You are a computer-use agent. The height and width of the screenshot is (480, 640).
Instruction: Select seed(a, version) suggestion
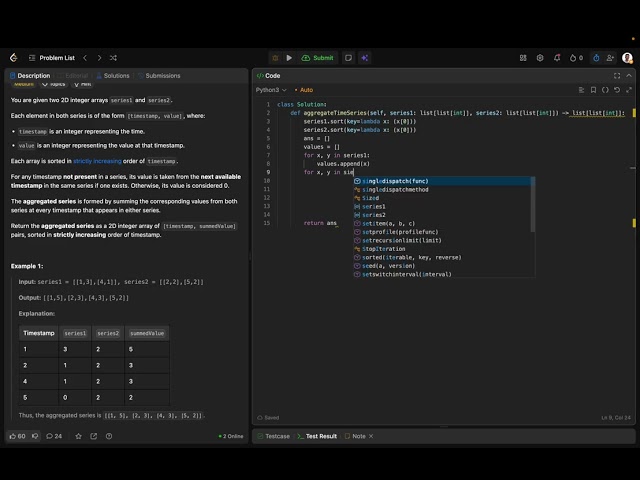click(x=442, y=266)
